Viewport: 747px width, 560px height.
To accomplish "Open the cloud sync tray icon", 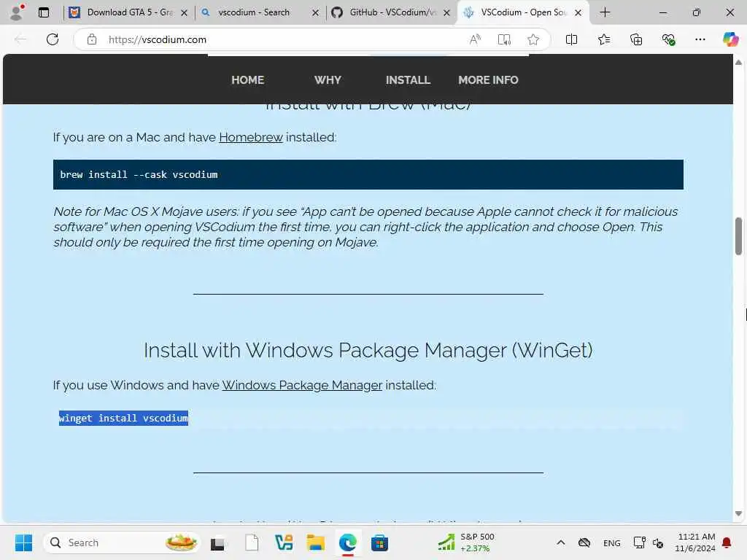I will [584, 542].
